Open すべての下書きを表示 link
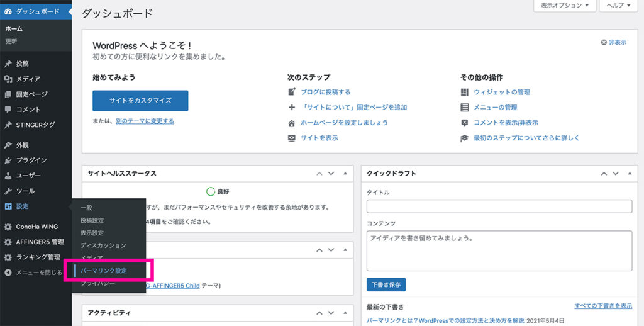644x326 pixels. click(x=603, y=306)
